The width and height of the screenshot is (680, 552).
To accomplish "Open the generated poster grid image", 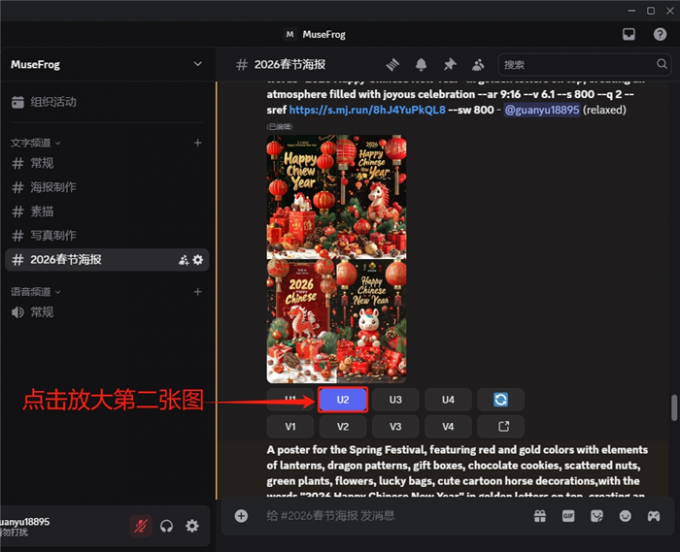I will 337,259.
